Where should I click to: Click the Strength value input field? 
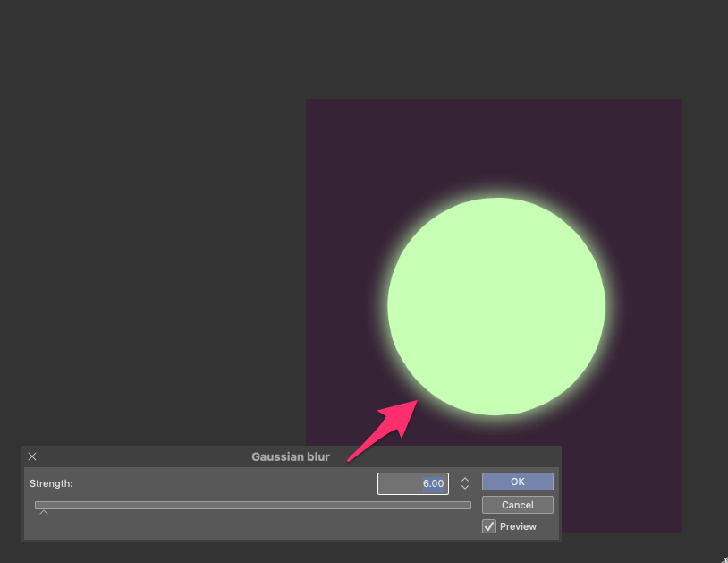point(413,483)
